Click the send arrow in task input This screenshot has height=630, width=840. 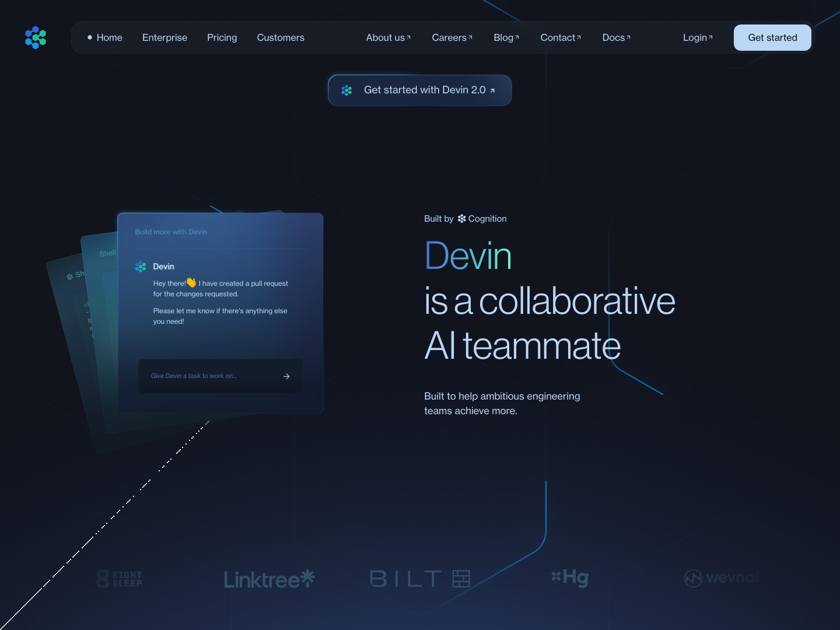(286, 376)
